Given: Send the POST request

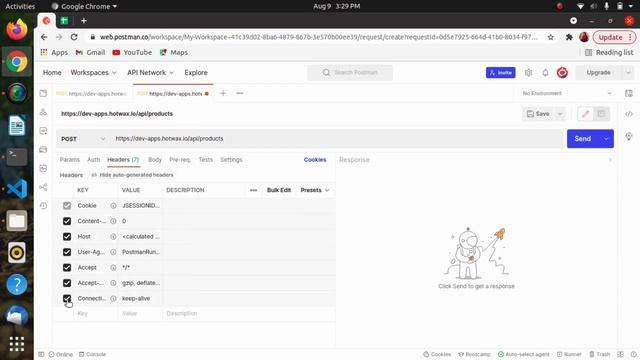Looking at the screenshot, I should [x=583, y=139].
